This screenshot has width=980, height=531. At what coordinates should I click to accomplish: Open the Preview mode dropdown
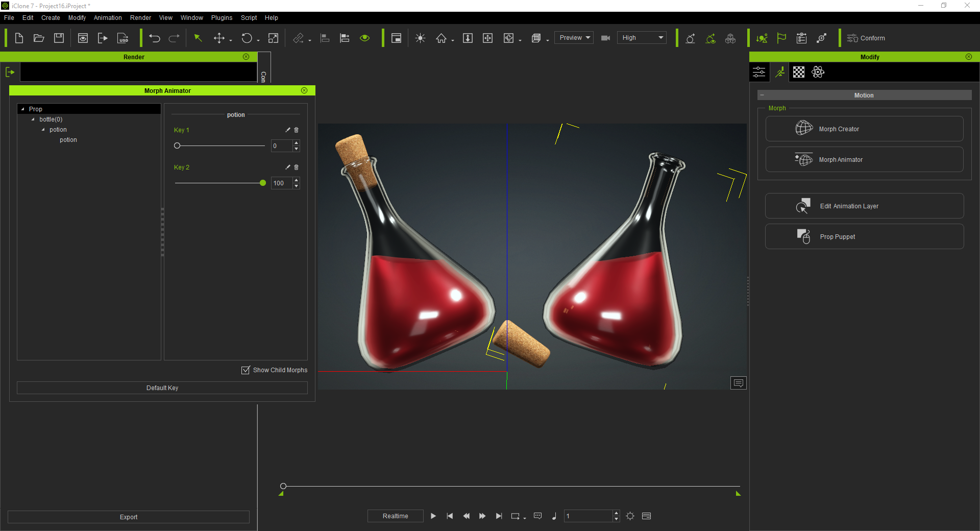point(574,38)
